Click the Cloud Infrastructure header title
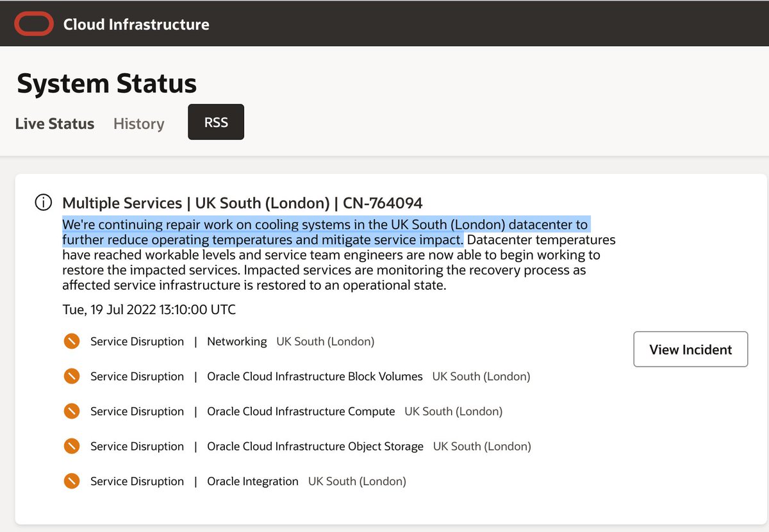This screenshot has height=532, width=769. click(136, 24)
